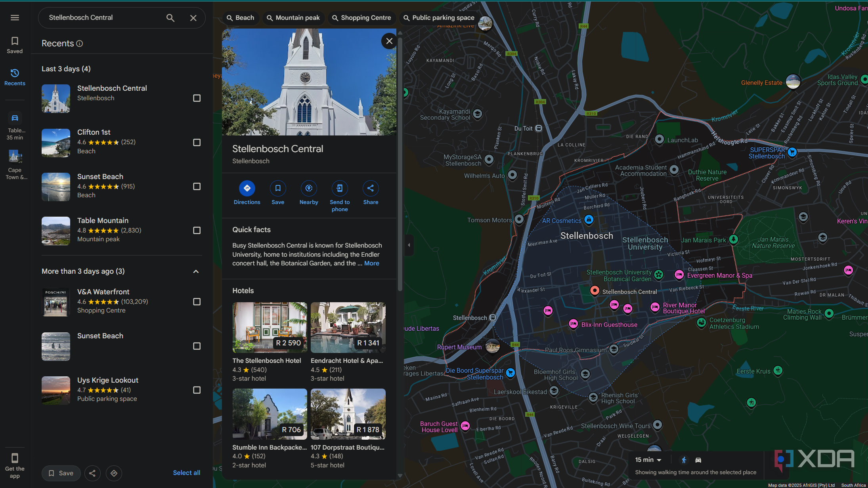Search with Public parking space chip
The width and height of the screenshot is (868, 488).
pyautogui.click(x=439, y=18)
